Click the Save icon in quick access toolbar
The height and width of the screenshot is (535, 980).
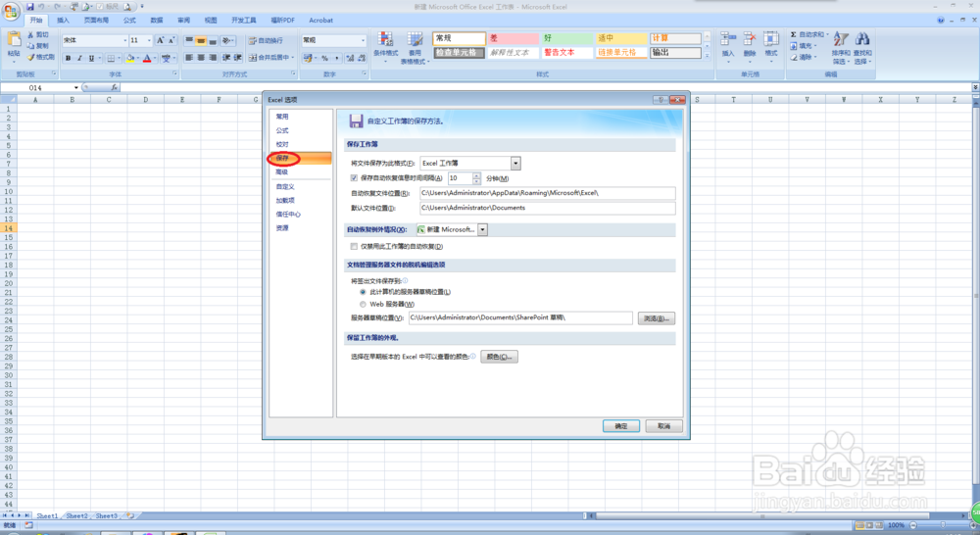click(29, 7)
